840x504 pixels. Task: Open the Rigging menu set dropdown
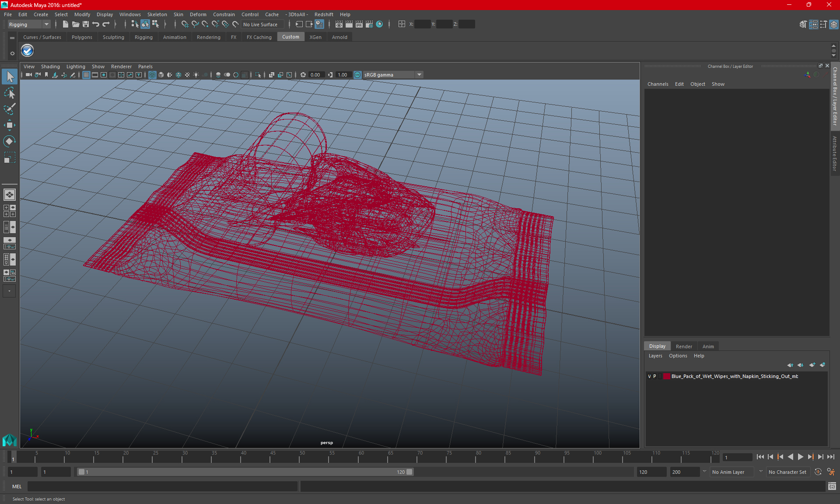[x=29, y=24]
